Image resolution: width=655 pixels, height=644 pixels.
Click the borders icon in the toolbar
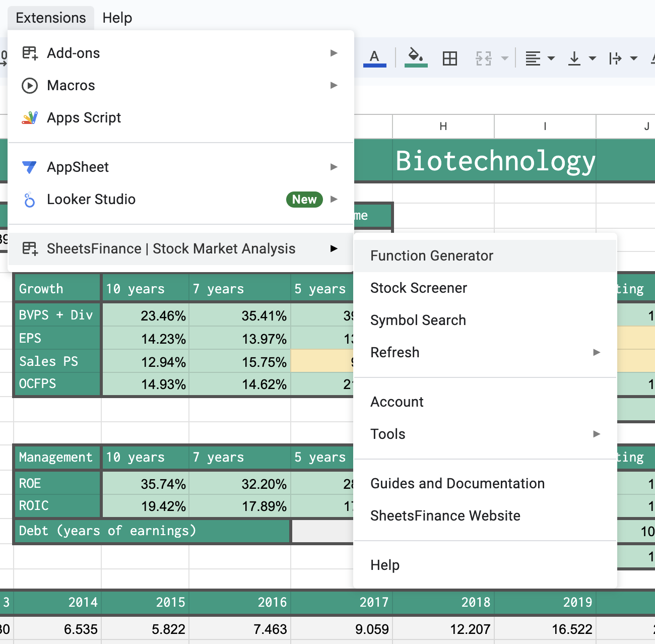(x=449, y=57)
